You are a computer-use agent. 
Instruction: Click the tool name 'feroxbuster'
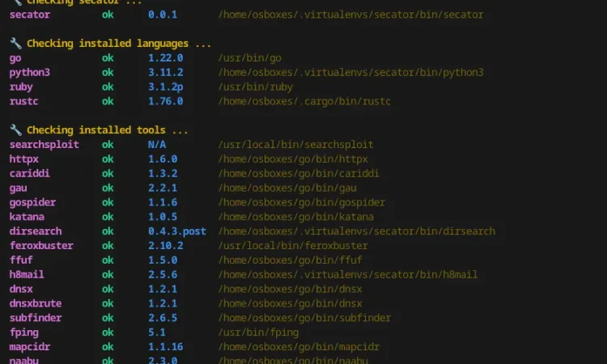(41, 246)
